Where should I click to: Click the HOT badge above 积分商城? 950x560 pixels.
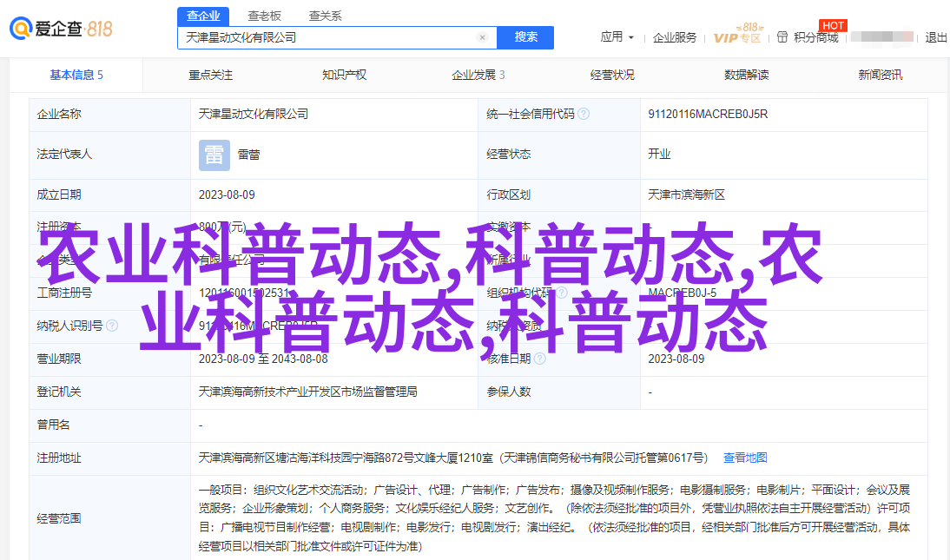pyautogui.click(x=833, y=25)
